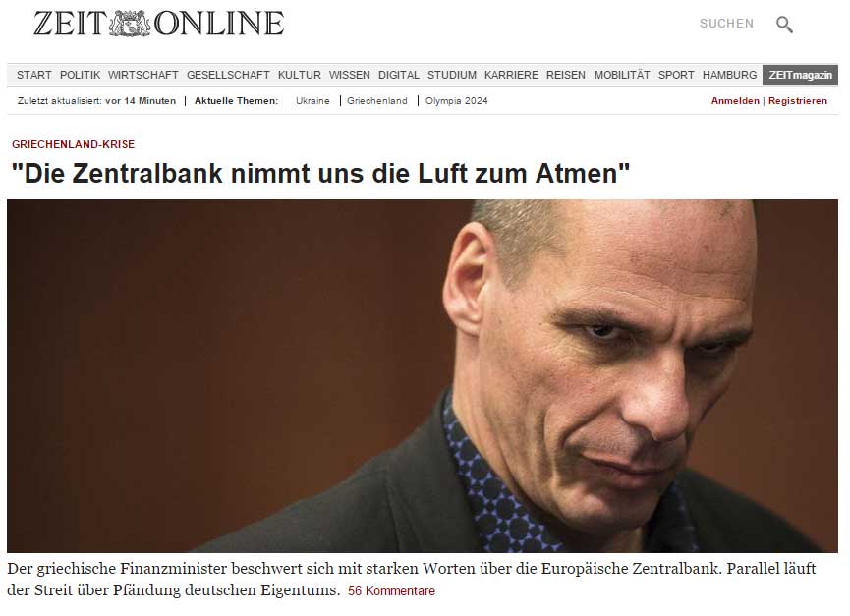
Task: Open the START menu item
Action: (34, 75)
